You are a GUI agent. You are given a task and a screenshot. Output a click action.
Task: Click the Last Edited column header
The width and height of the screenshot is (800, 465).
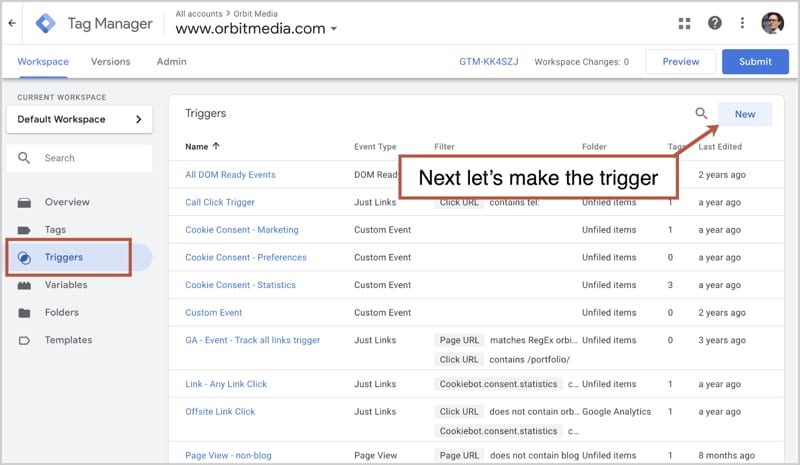pos(720,146)
